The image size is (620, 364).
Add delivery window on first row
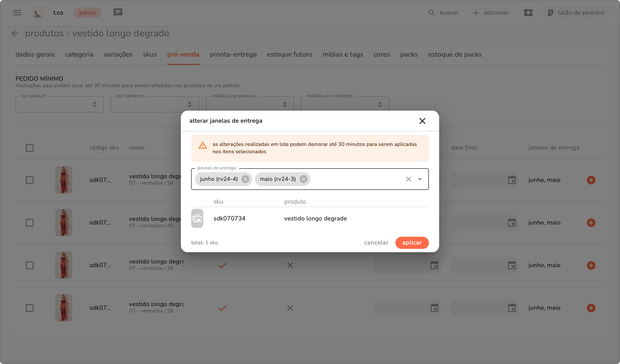pyautogui.click(x=591, y=180)
